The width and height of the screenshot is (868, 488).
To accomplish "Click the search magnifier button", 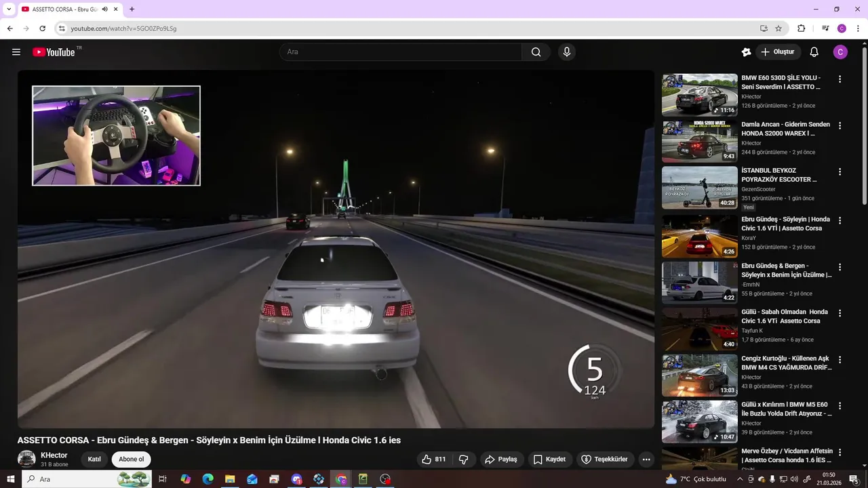I will tap(536, 52).
